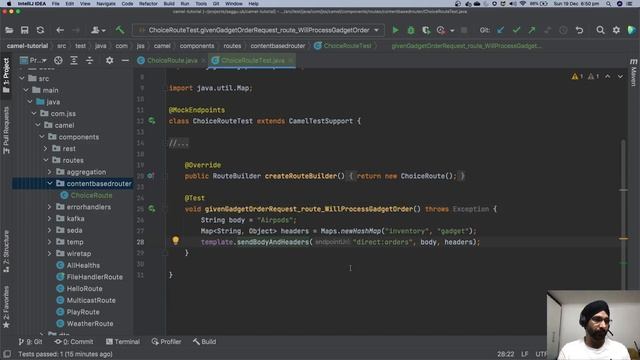Open Search Everywhere magnifier in toolbar
The width and height of the screenshot is (640, 360).
click(x=600, y=30)
